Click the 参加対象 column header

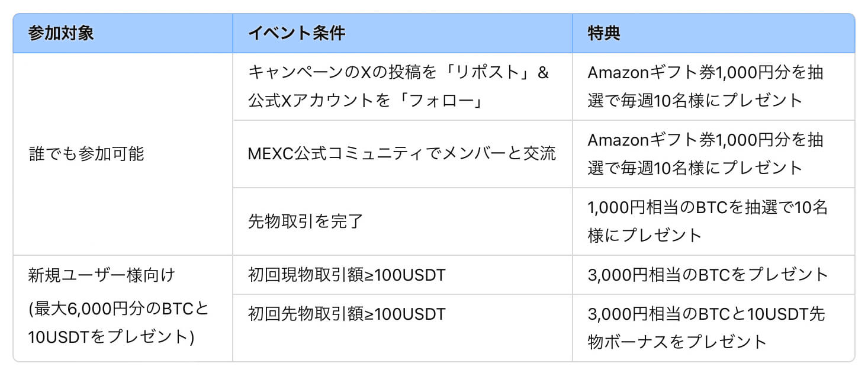click(x=61, y=33)
